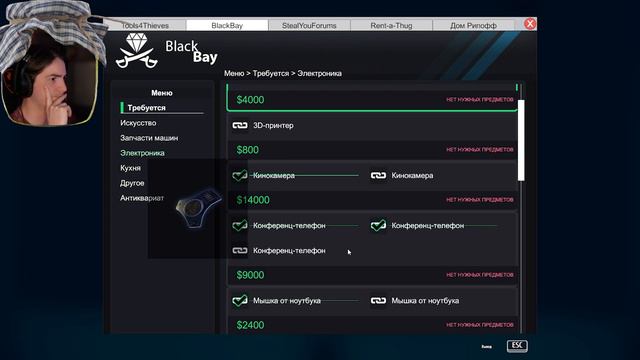Image resolution: width=640 pixels, height=360 pixels.
Task: Click the second checked Конференц-телефон icon
Action: tap(378, 225)
